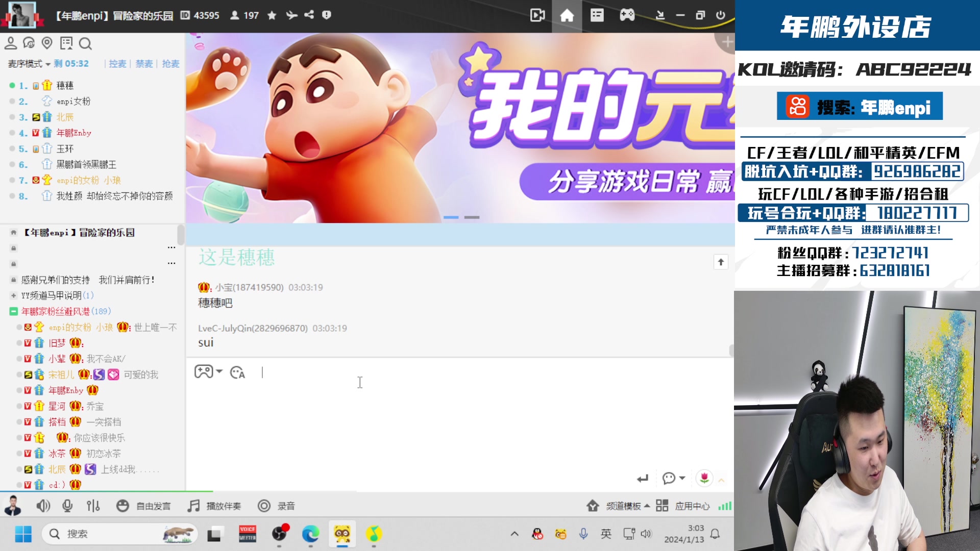Viewport: 980px width, 551px height.
Task: Click the shield report icon in title bar
Action: [327, 15]
